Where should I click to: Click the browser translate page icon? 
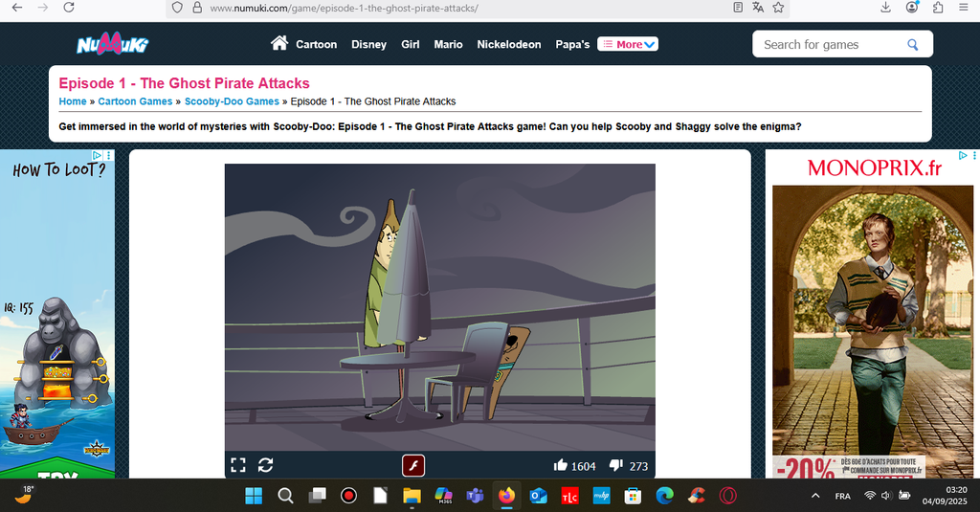click(758, 8)
